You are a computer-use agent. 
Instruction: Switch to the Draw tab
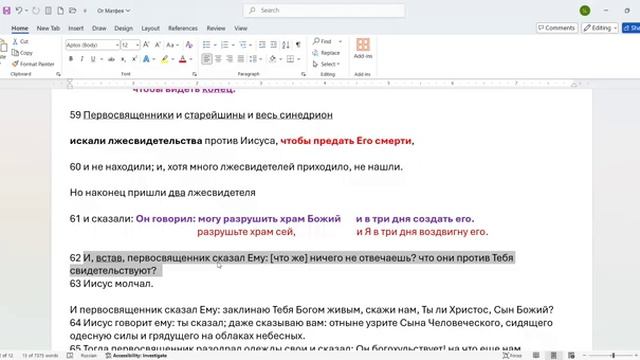[x=99, y=28]
